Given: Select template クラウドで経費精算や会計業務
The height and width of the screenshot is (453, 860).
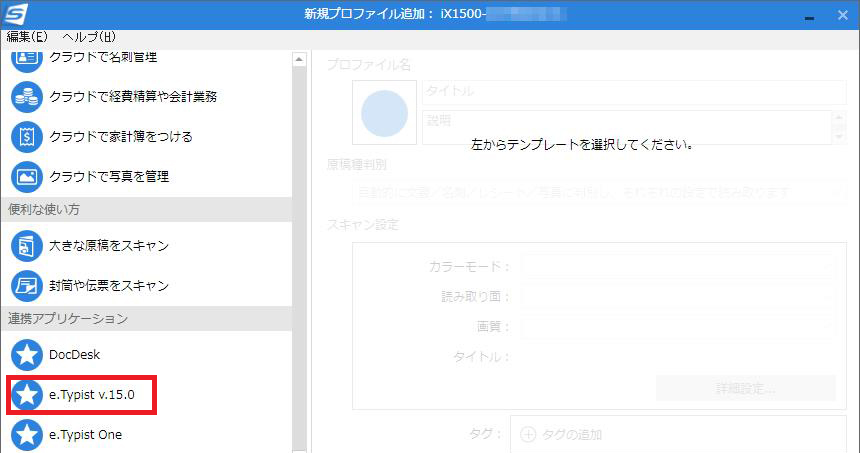Looking at the screenshot, I should (133, 97).
